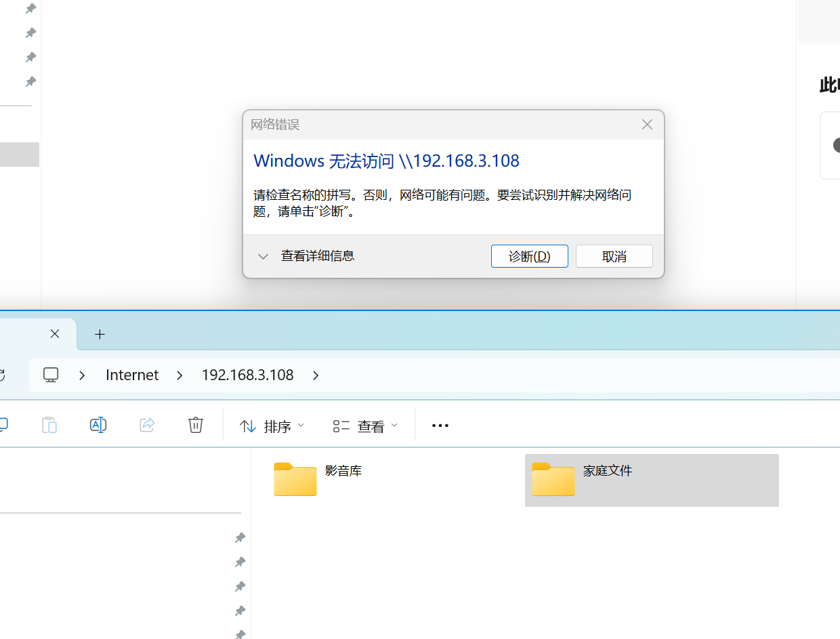Viewport: 840px width, 639px height.
Task: Show more options via the three-dot button
Action: coord(440,426)
